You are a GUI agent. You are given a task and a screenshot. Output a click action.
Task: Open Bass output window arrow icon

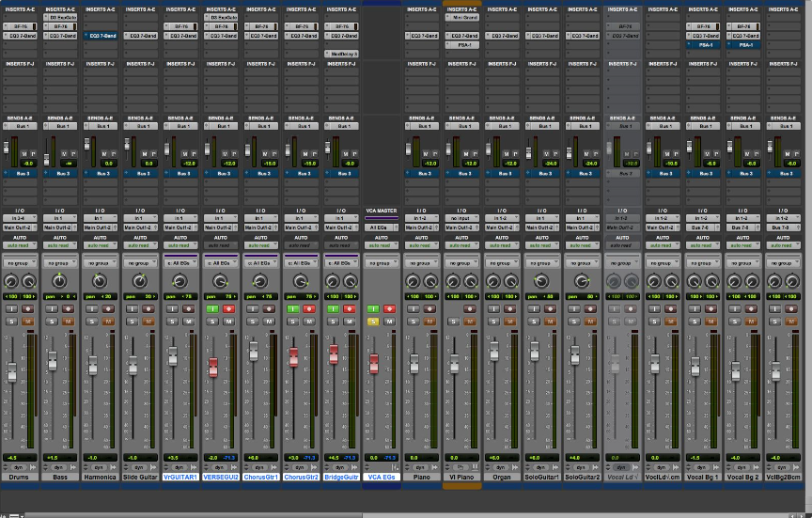[x=72, y=467]
